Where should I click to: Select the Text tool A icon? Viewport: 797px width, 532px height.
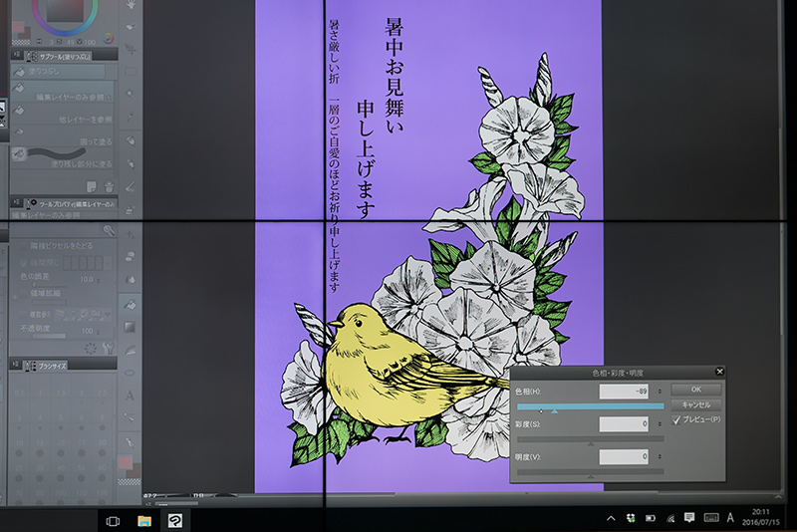pyautogui.click(x=130, y=395)
